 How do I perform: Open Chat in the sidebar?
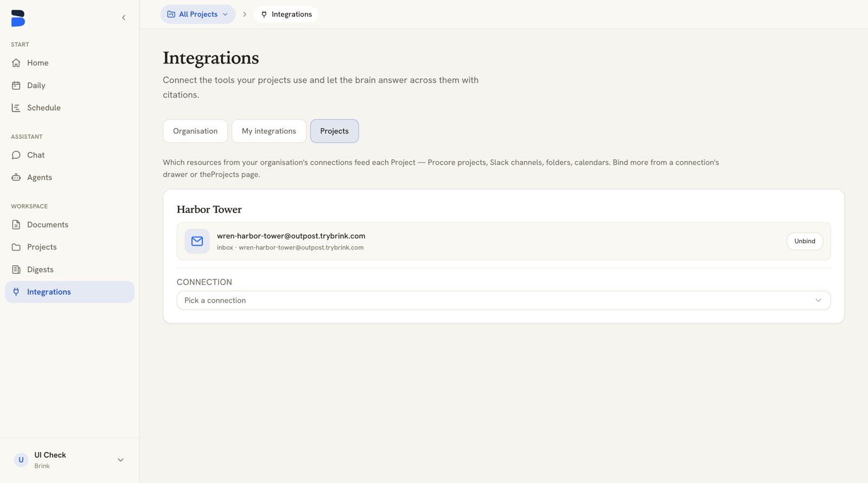69,155
